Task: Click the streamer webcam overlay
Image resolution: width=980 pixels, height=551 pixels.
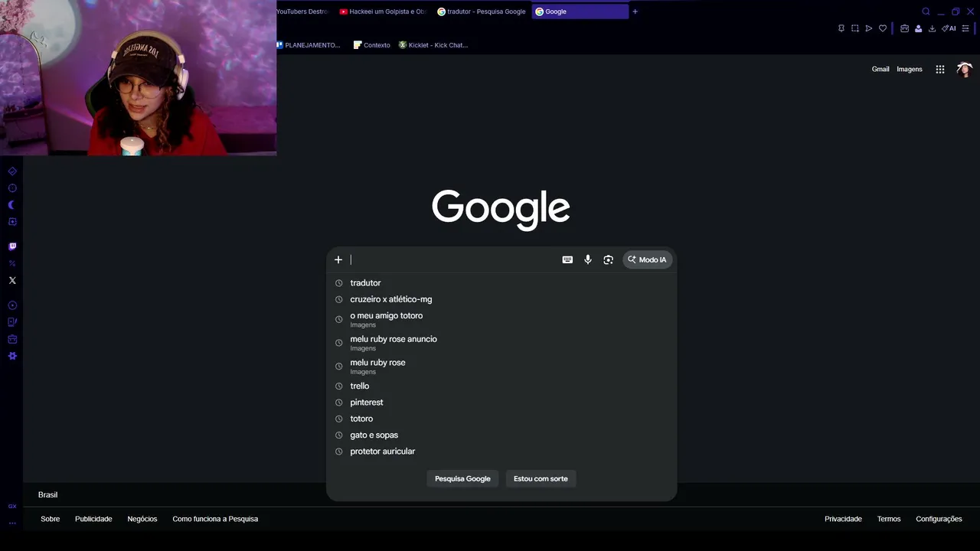Action: 138,78
